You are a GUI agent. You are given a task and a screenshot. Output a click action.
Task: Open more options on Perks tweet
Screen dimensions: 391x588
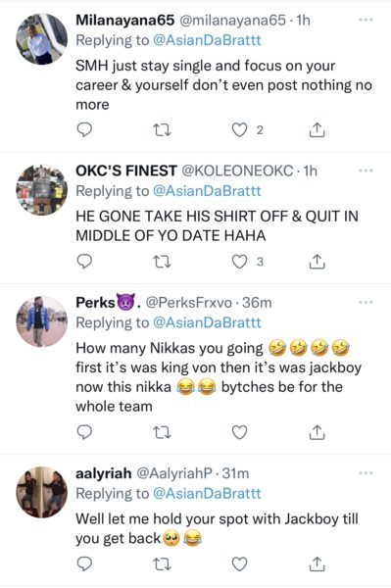366,302
